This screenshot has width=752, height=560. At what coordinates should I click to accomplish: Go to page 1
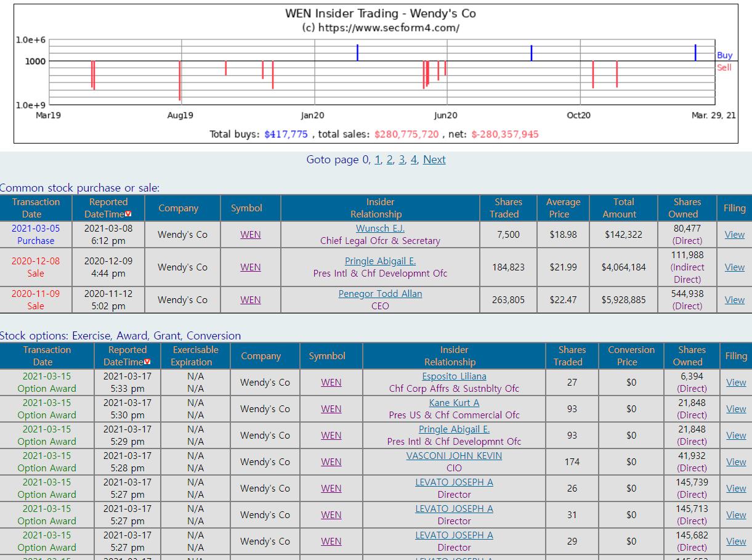pyautogui.click(x=378, y=160)
